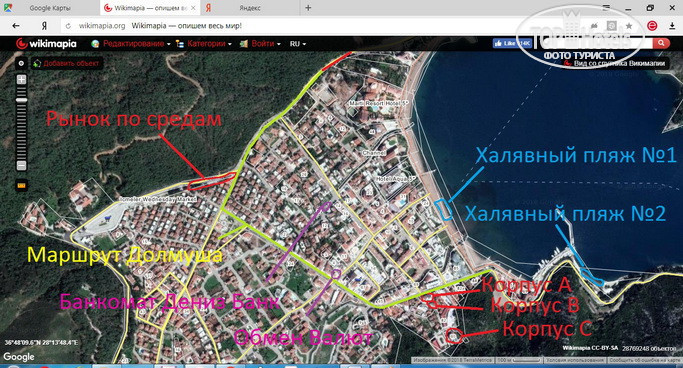The height and width of the screenshot is (368, 683).
Task: Expand the Редактирование dropdown menu
Action: [131, 44]
